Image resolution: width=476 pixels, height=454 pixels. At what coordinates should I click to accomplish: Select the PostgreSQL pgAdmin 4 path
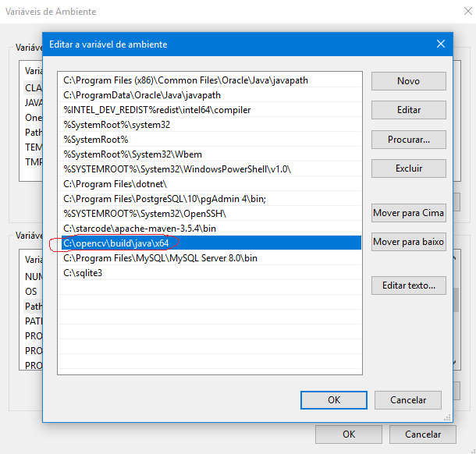pyautogui.click(x=165, y=199)
